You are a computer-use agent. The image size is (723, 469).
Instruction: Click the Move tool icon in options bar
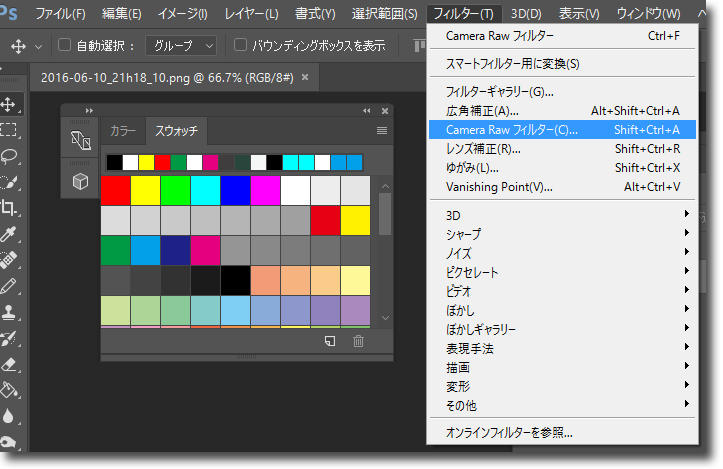18,46
